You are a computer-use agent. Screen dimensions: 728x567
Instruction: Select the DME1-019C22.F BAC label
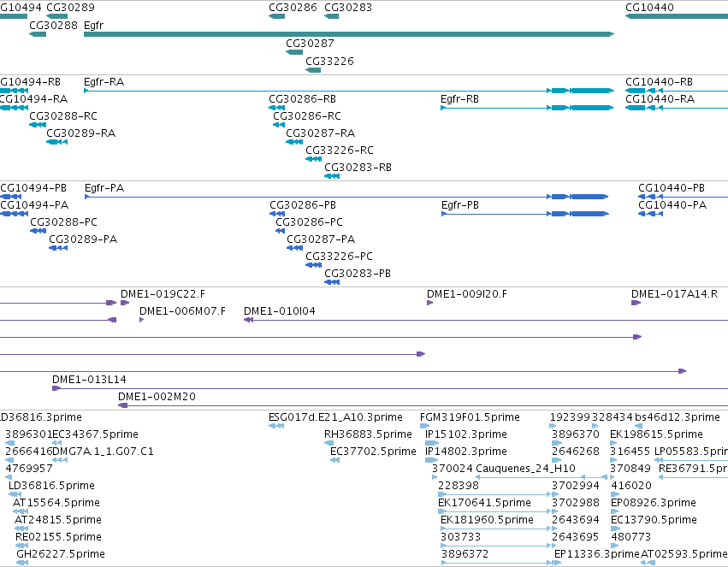163,294
